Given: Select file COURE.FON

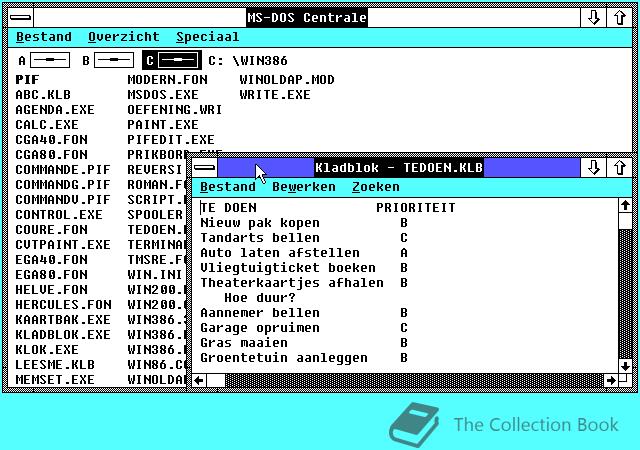Looking at the screenshot, I should pos(51,229).
